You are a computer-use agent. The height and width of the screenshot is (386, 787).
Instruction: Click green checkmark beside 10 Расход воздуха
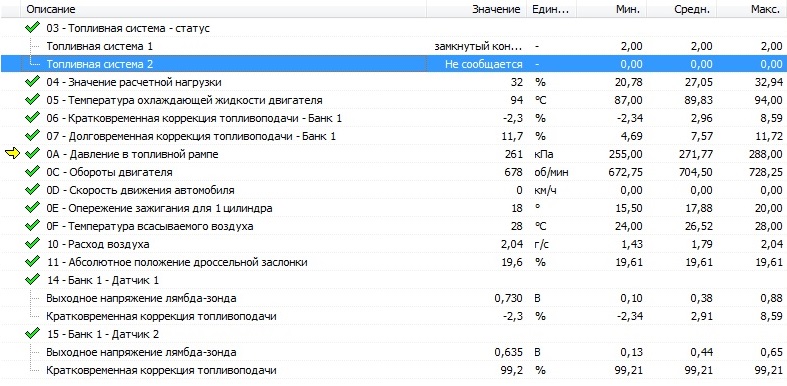(32, 244)
